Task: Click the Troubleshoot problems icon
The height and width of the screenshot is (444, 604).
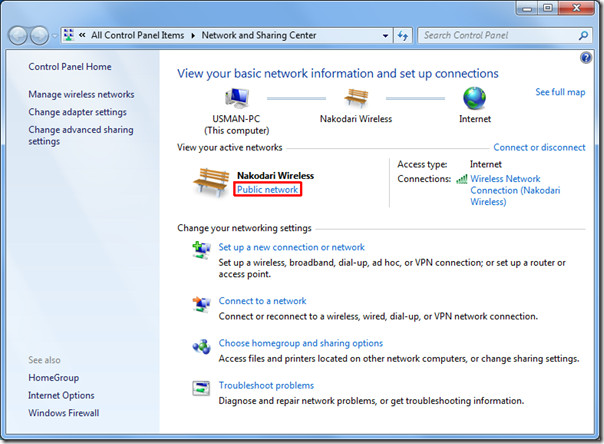Action: pyautogui.click(x=200, y=388)
